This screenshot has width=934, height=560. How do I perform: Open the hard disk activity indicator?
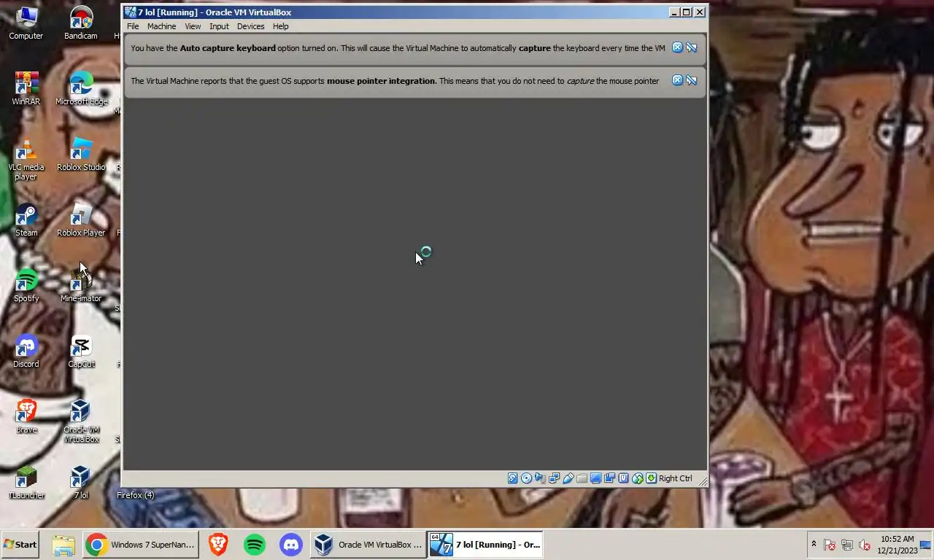pyautogui.click(x=513, y=478)
